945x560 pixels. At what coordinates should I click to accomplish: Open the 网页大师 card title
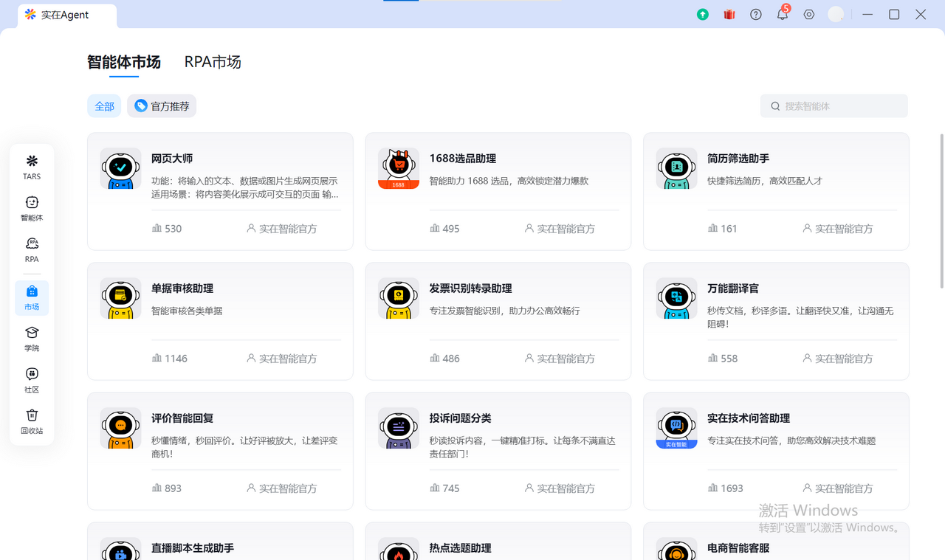(x=172, y=159)
